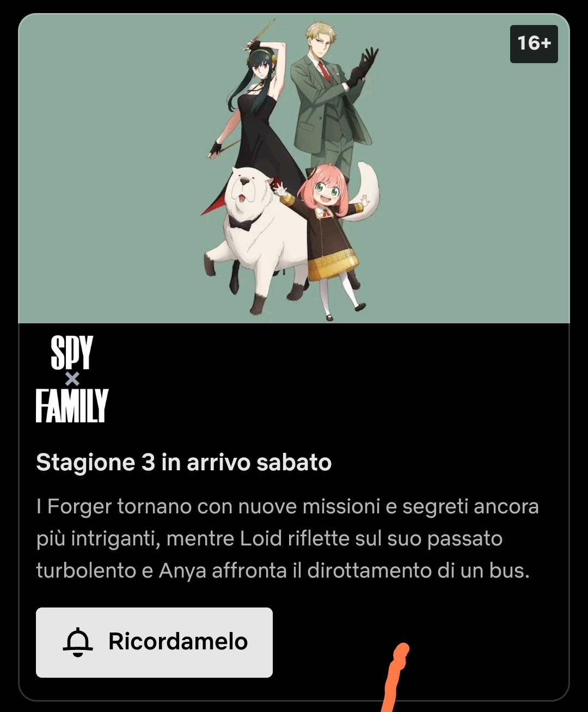588x712 pixels.
Task: Click the heading Stagione 3 in arrivo sabato
Action: tap(184, 463)
